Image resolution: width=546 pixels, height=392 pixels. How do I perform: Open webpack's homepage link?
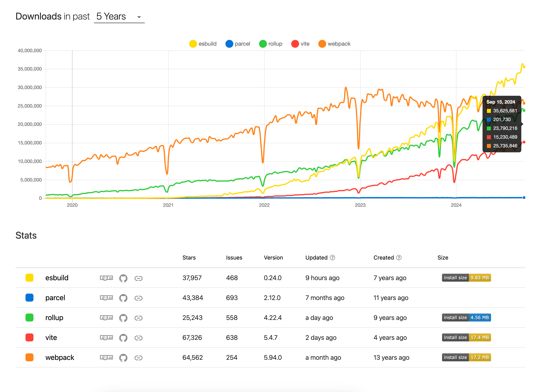pos(139,357)
